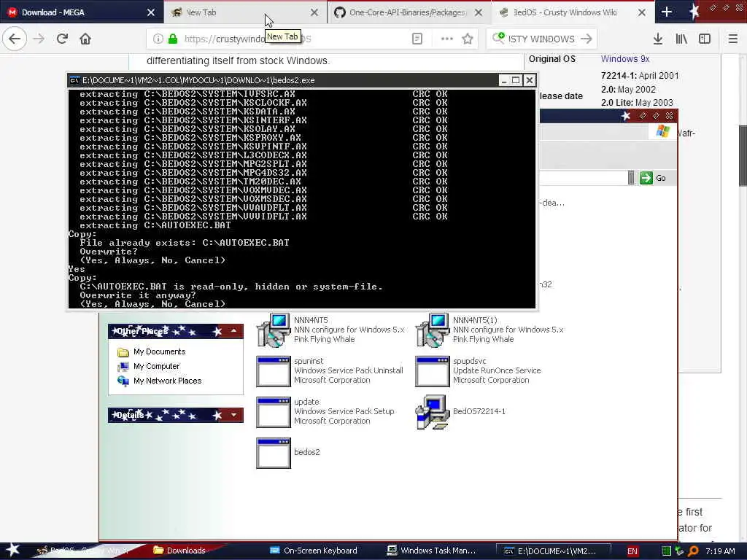Viewport: 747px width, 560px height.
Task: Open the Windows 9x wiki link
Action: coord(625,59)
